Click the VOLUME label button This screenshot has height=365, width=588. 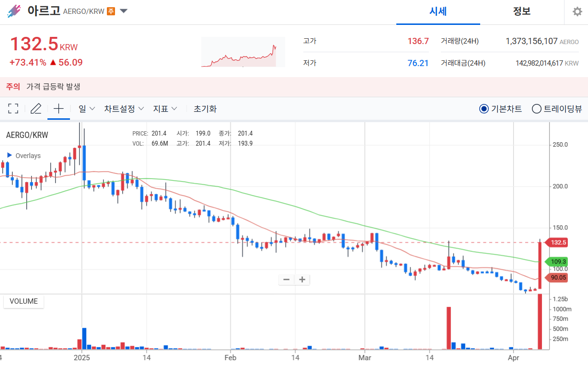[x=24, y=301]
